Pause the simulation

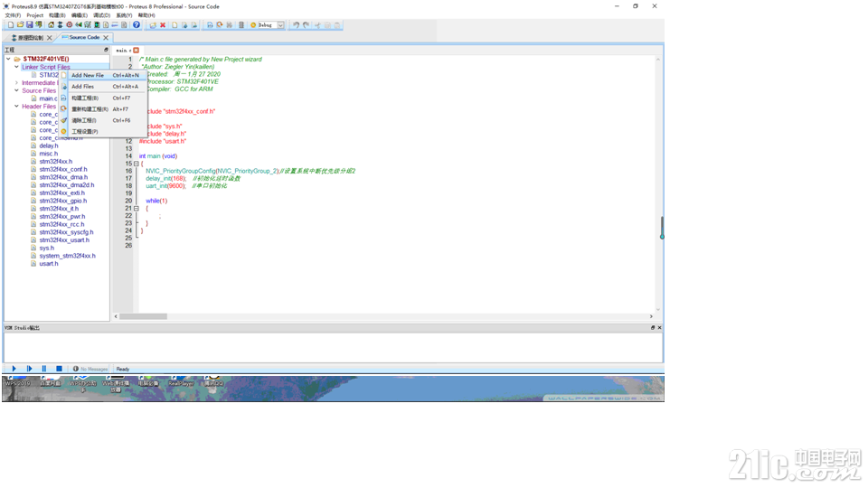tap(44, 369)
